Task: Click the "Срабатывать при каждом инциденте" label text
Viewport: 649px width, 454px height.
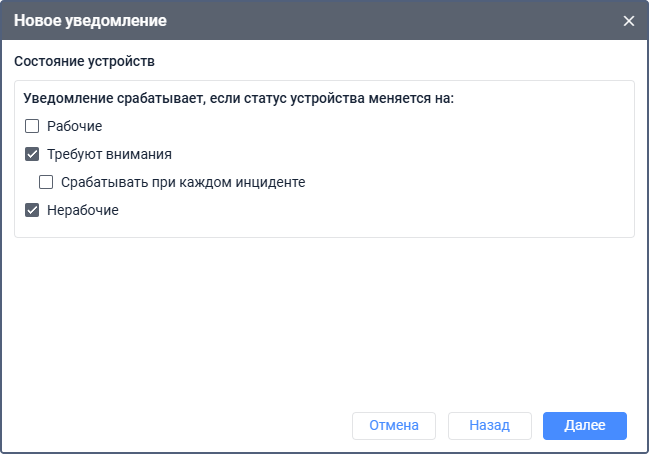Action: pos(182,183)
